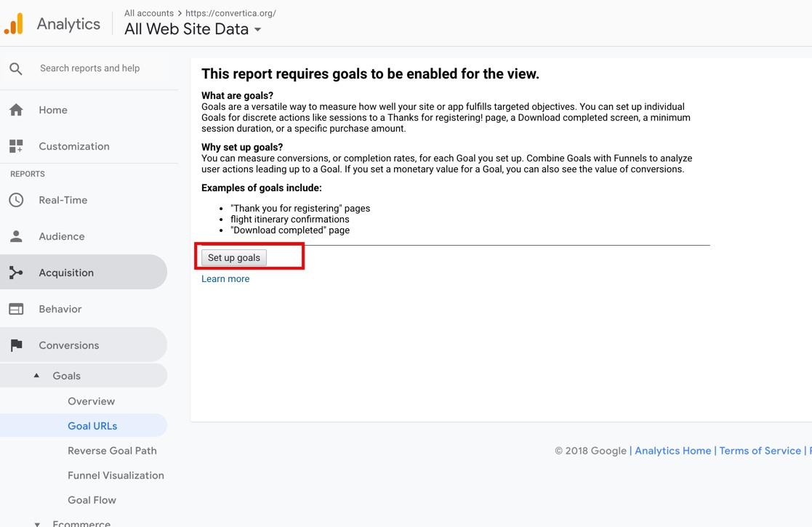This screenshot has width=812, height=527.
Task: Click the Acquisition branching arrows icon
Action: (16, 273)
